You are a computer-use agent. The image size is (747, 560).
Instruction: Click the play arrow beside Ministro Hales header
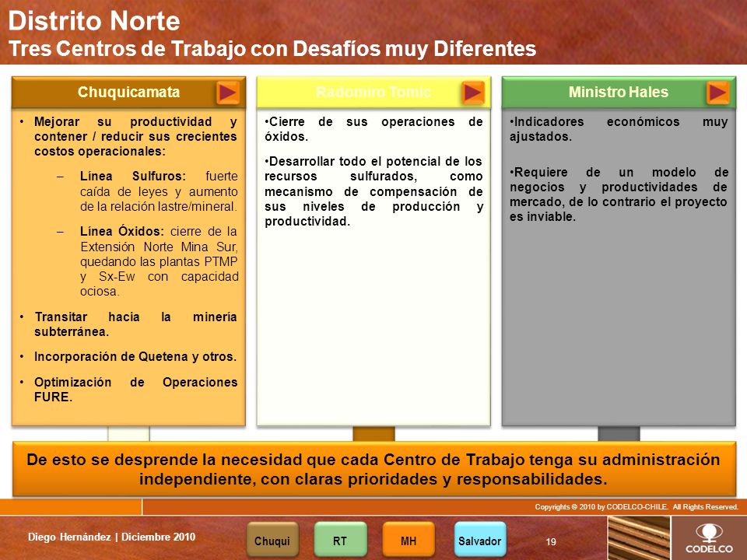pyautogui.click(x=718, y=93)
